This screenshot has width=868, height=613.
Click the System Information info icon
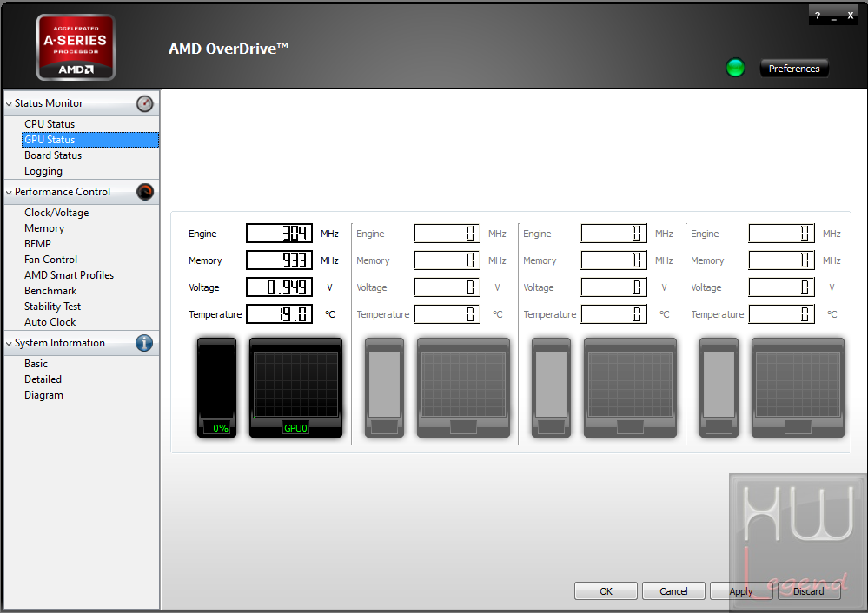coord(144,343)
